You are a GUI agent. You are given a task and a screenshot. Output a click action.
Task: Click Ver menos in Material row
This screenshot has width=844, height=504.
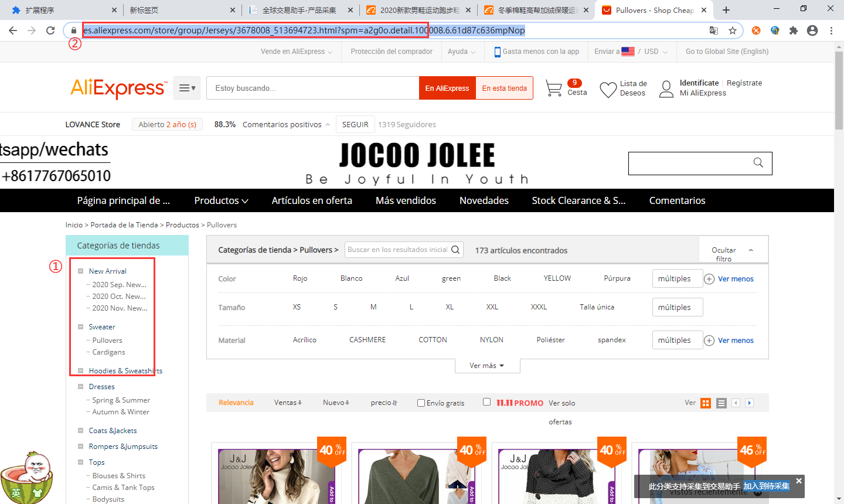pyautogui.click(x=736, y=340)
